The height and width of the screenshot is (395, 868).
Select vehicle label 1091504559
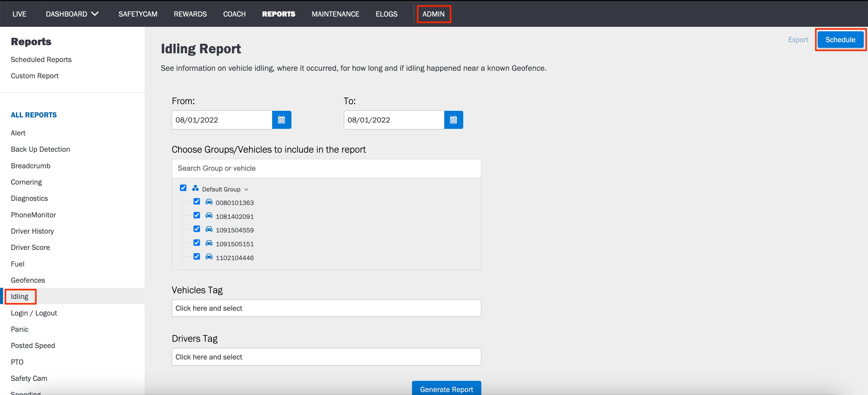click(x=234, y=230)
